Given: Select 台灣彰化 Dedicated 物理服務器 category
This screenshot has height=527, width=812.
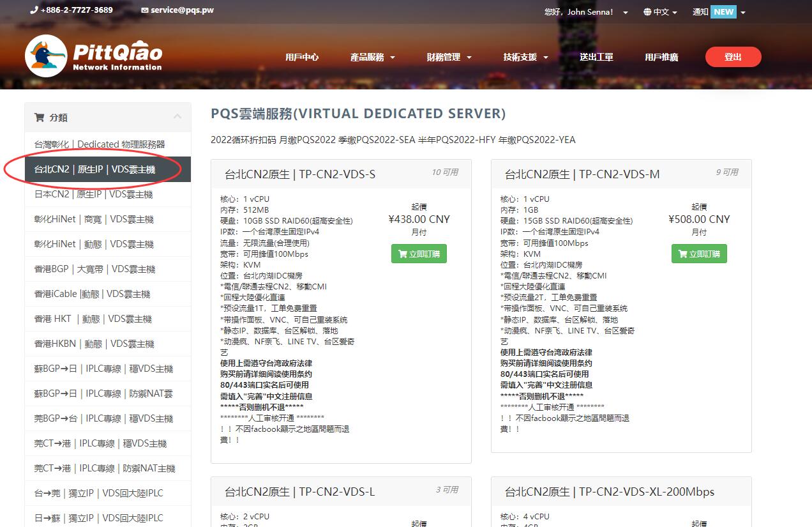Looking at the screenshot, I should (108, 144).
